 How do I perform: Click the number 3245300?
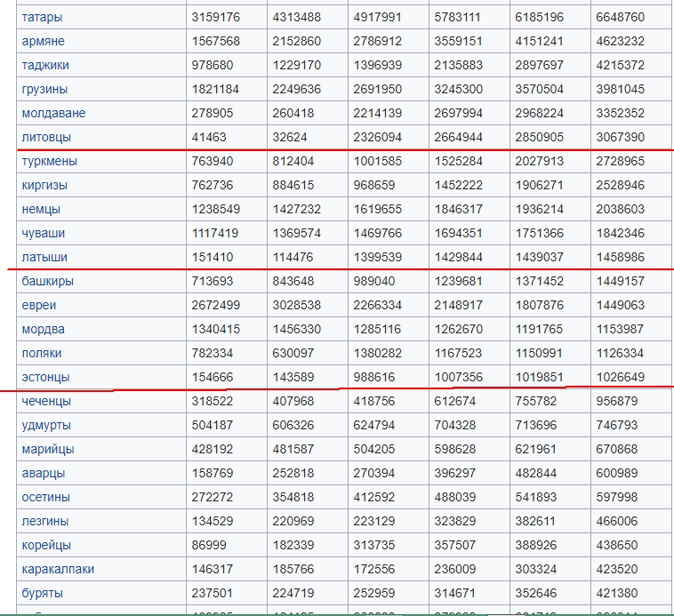pos(459,90)
